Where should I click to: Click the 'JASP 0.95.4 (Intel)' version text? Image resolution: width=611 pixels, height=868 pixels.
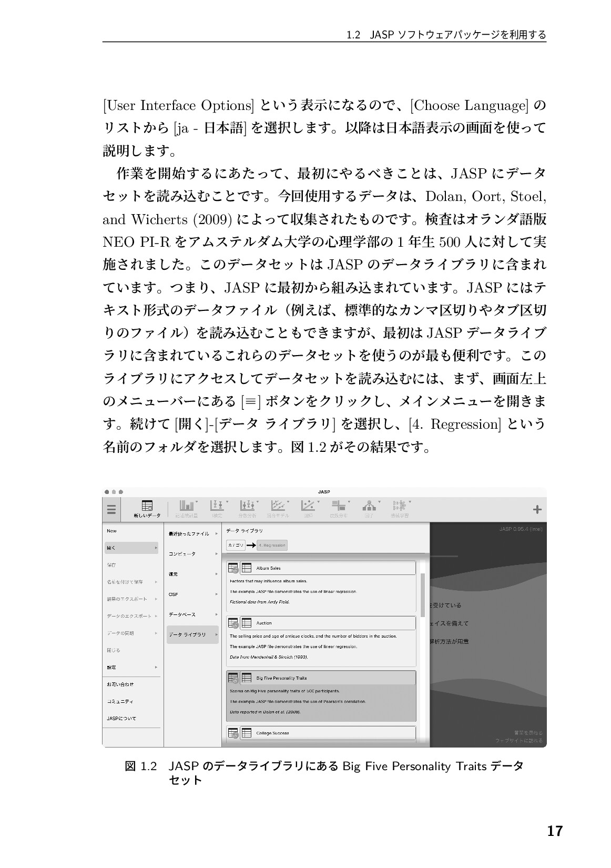(521, 529)
